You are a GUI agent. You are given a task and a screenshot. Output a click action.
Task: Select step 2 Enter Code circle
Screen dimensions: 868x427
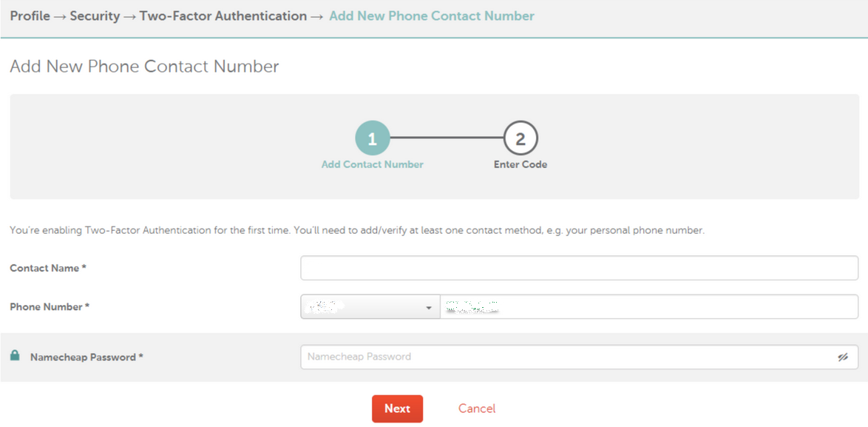tap(521, 138)
